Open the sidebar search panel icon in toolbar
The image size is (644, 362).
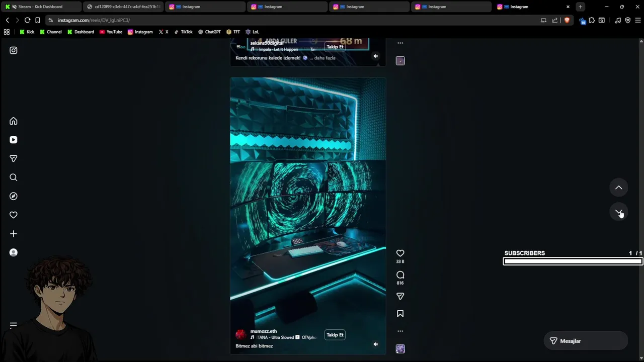point(602,20)
